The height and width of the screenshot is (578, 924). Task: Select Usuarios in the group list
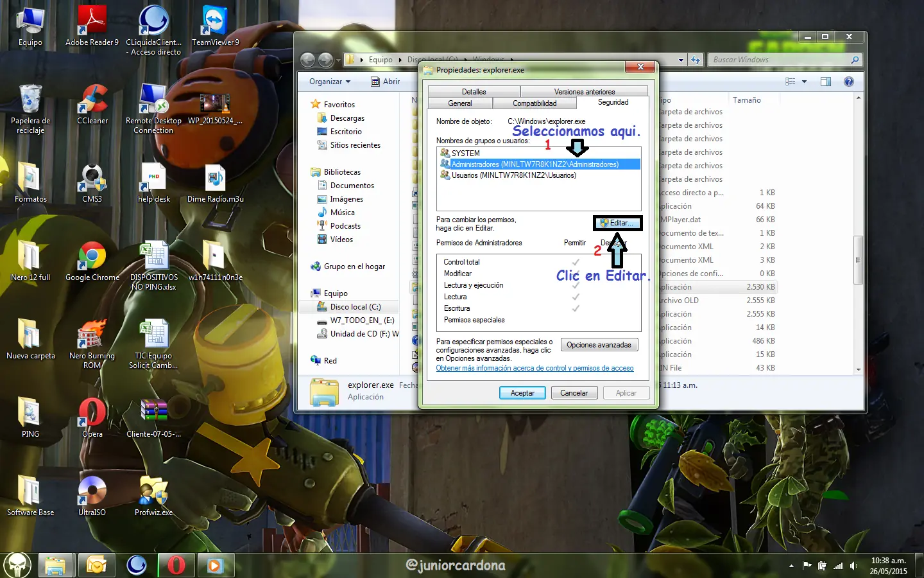click(x=513, y=175)
